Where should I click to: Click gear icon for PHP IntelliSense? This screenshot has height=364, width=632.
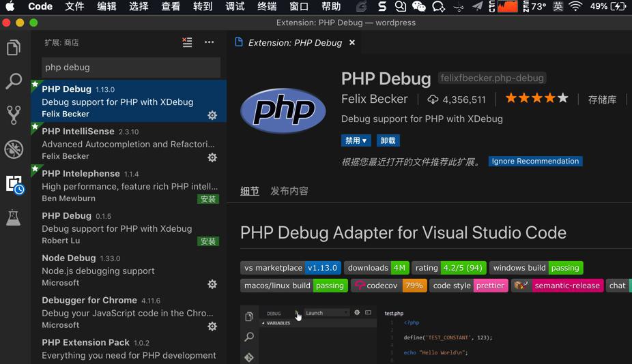(212, 157)
